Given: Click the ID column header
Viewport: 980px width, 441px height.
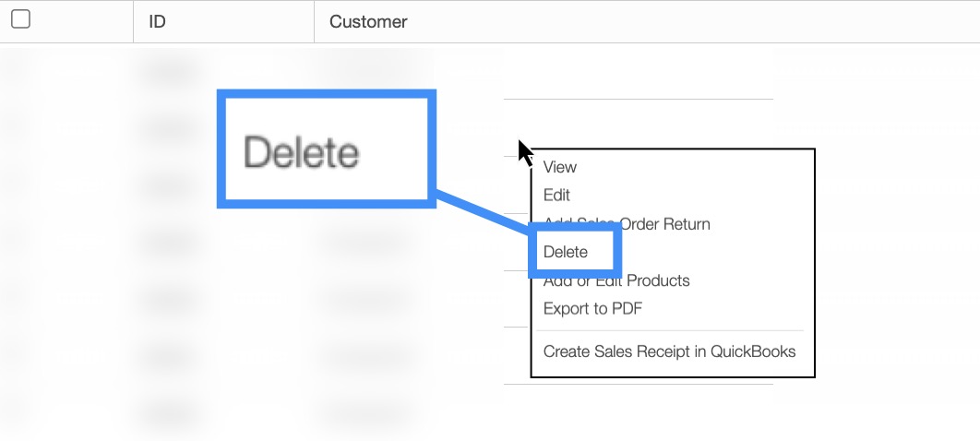Looking at the screenshot, I should [x=158, y=21].
